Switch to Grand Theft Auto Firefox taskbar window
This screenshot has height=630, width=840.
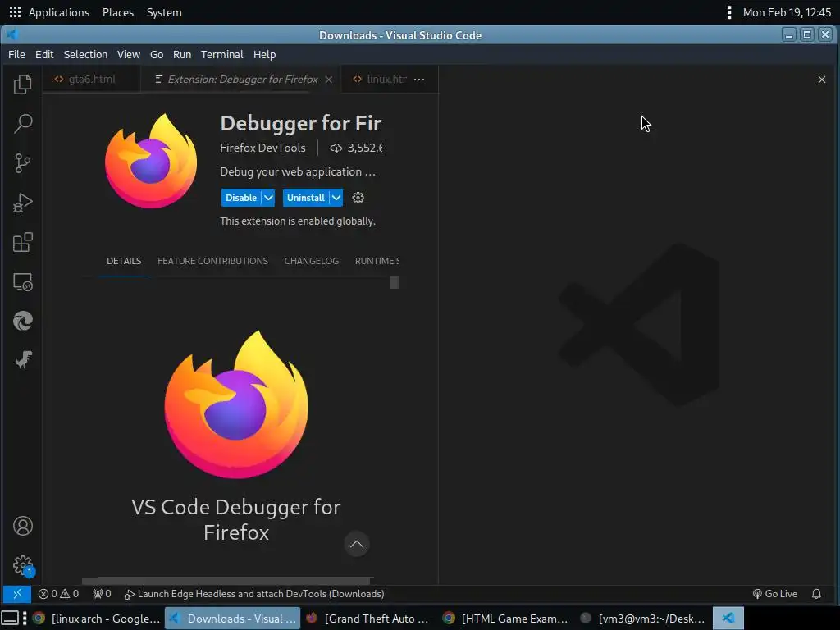click(368, 619)
